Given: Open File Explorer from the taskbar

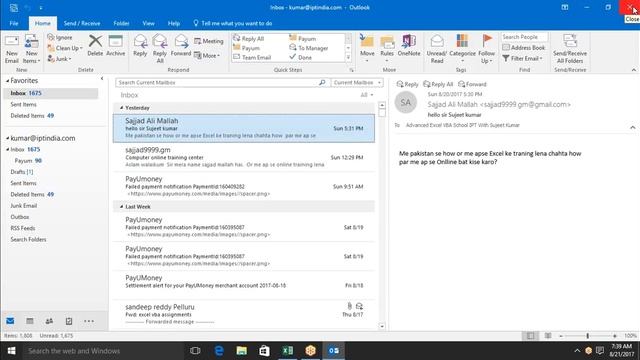Looking at the screenshot, I should click(x=242, y=351).
